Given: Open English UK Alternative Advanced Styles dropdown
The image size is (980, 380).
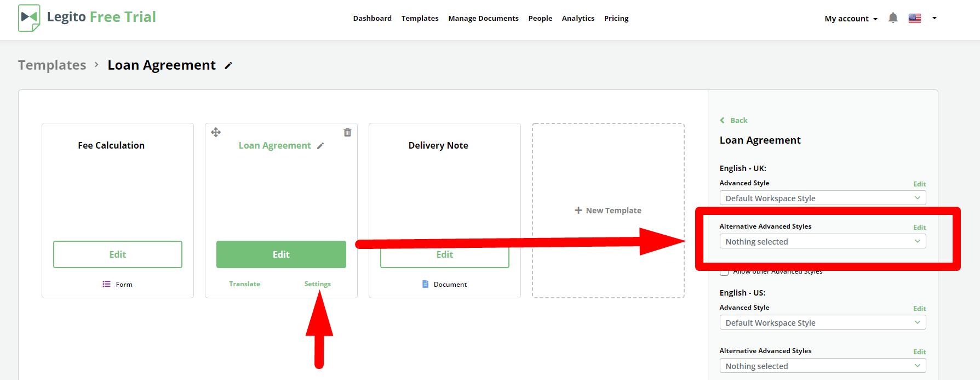Looking at the screenshot, I should point(822,241).
